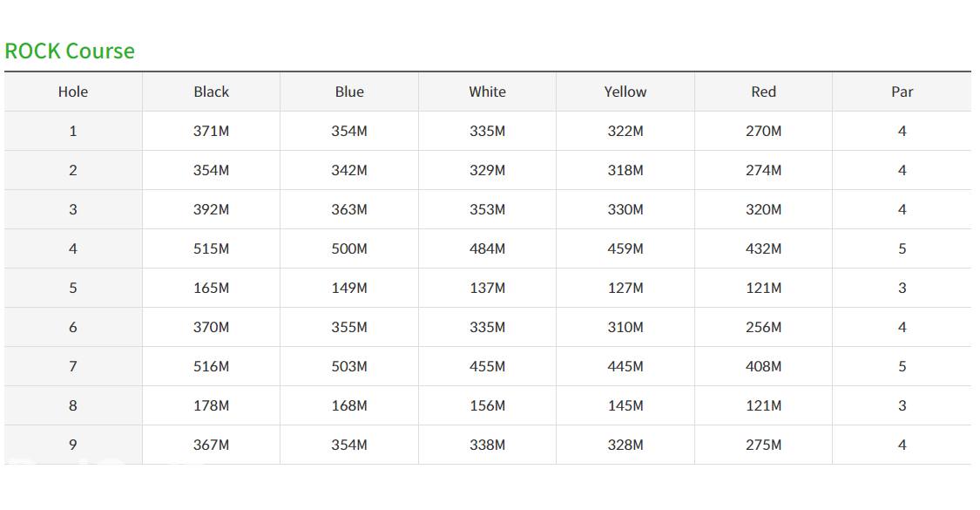Viewport: 980px width, 510px height.
Task: Click the Yellow column header
Action: (x=625, y=92)
